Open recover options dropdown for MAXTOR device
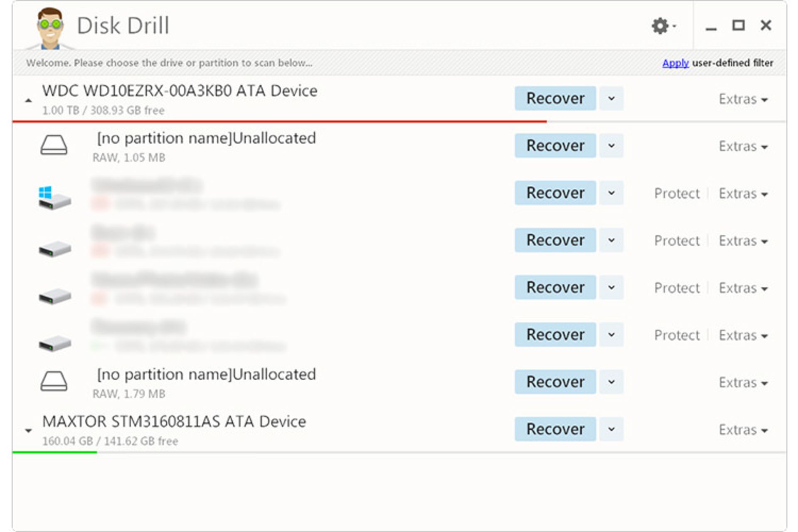The image size is (798, 532). 611,429
